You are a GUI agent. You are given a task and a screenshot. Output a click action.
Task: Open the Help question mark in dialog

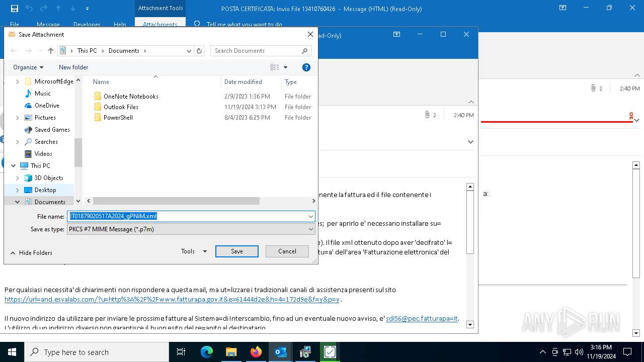pyautogui.click(x=306, y=67)
